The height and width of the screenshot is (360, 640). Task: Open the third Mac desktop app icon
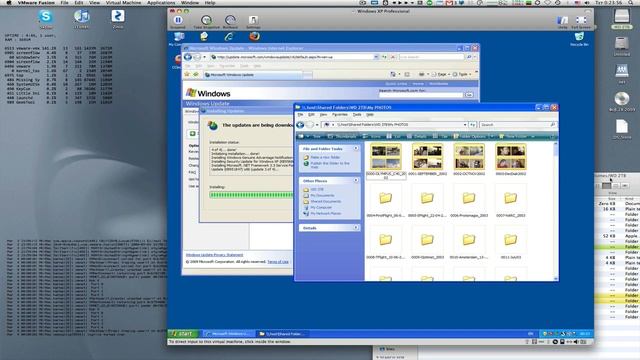pos(118,17)
